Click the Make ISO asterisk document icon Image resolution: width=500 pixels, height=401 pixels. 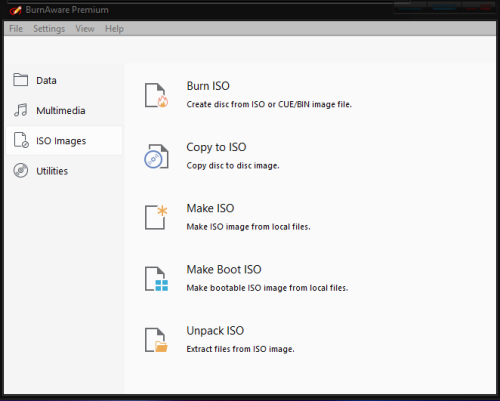[x=156, y=217]
